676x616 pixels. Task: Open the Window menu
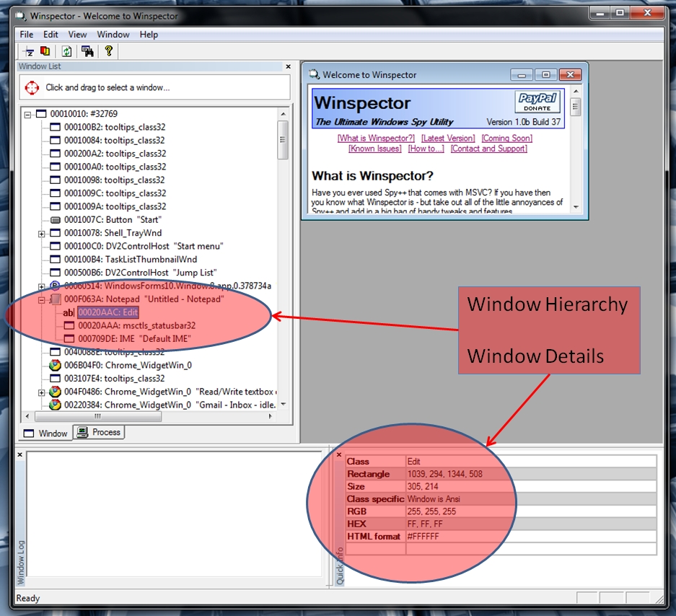click(113, 34)
